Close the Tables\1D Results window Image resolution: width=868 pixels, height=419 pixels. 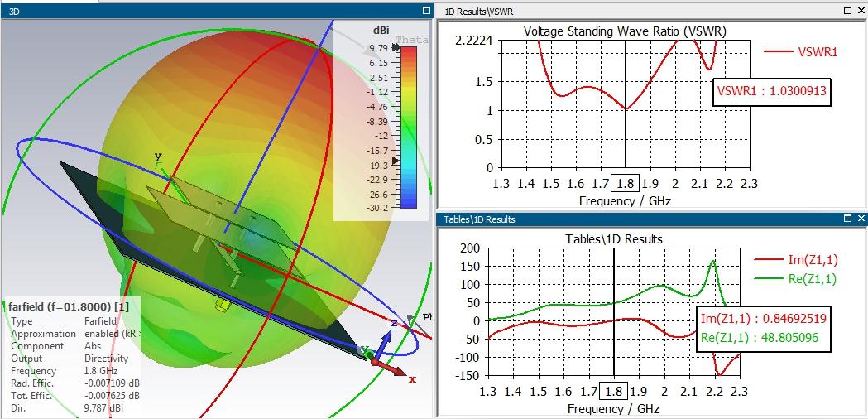point(861,219)
